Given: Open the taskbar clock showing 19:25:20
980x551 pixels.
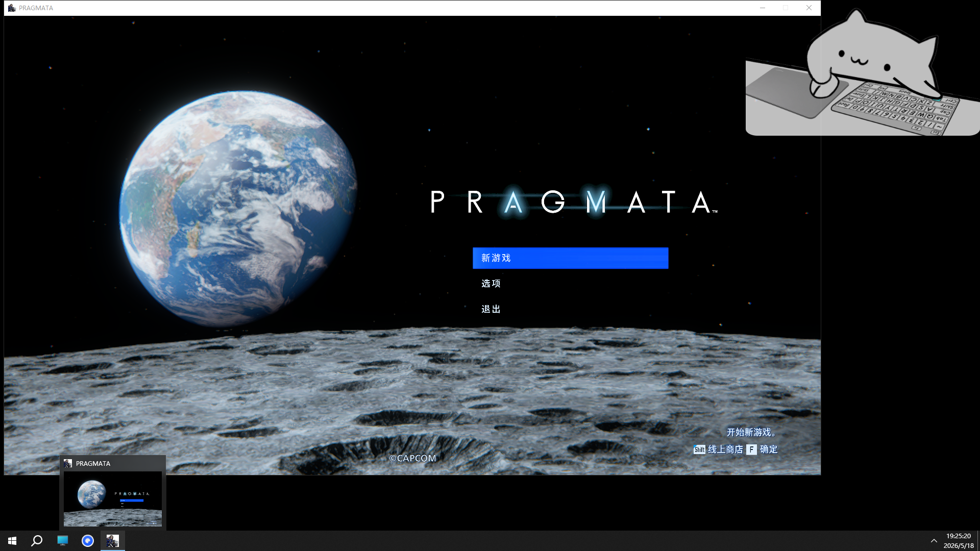Looking at the screenshot, I should click(x=959, y=541).
